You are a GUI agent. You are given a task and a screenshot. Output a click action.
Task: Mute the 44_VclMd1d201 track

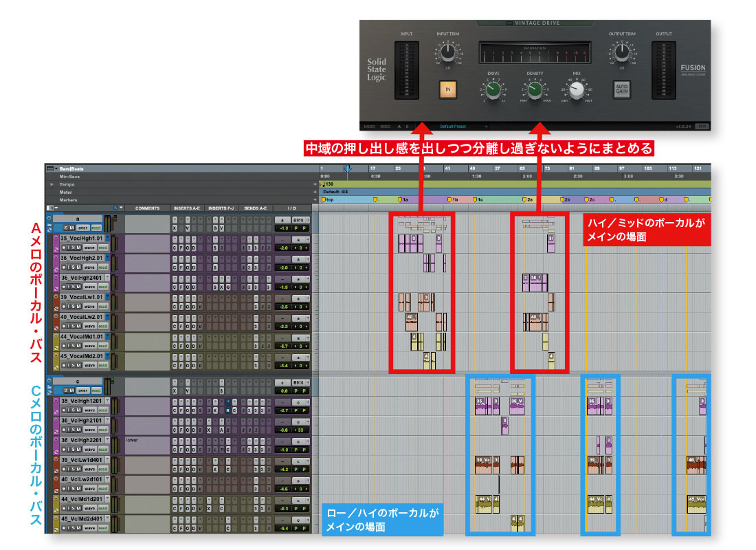(x=78, y=509)
